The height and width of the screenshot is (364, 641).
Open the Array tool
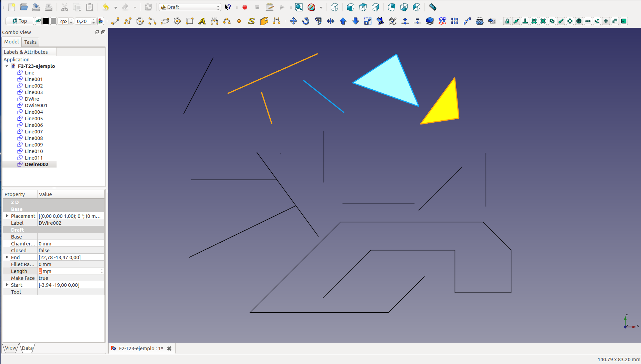point(455,21)
